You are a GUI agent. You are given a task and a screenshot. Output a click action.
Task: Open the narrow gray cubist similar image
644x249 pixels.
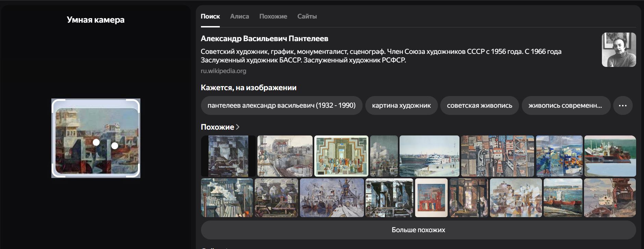click(x=384, y=156)
